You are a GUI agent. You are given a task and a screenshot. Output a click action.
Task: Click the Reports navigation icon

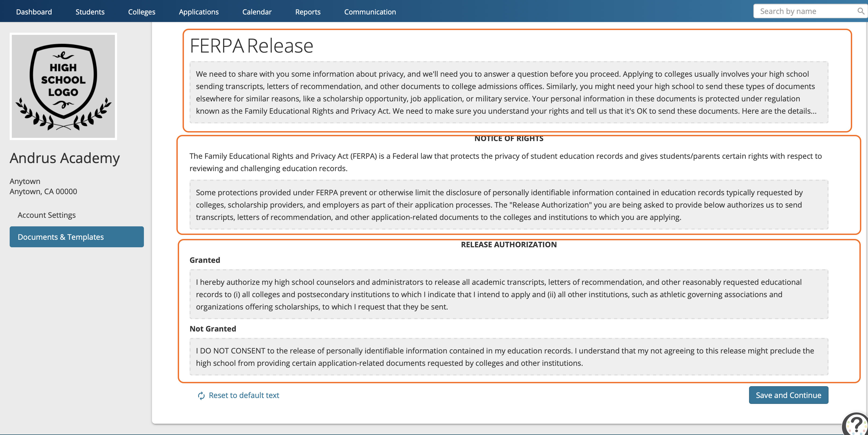(308, 12)
